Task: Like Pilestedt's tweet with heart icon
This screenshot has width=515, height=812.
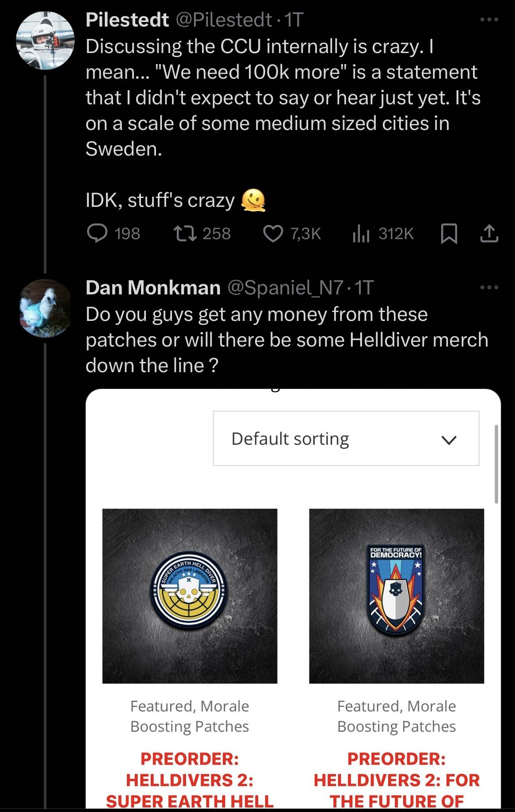Action: click(273, 233)
